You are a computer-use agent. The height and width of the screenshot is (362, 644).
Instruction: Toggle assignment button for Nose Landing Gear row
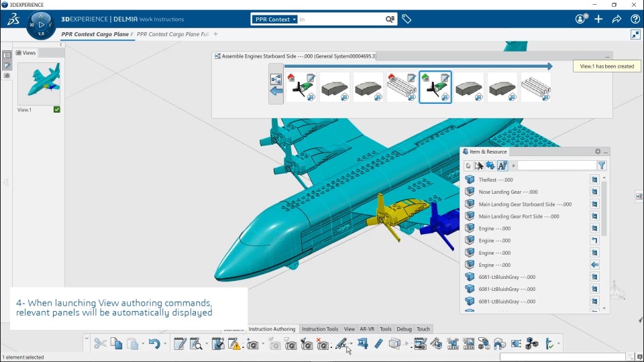tap(594, 192)
